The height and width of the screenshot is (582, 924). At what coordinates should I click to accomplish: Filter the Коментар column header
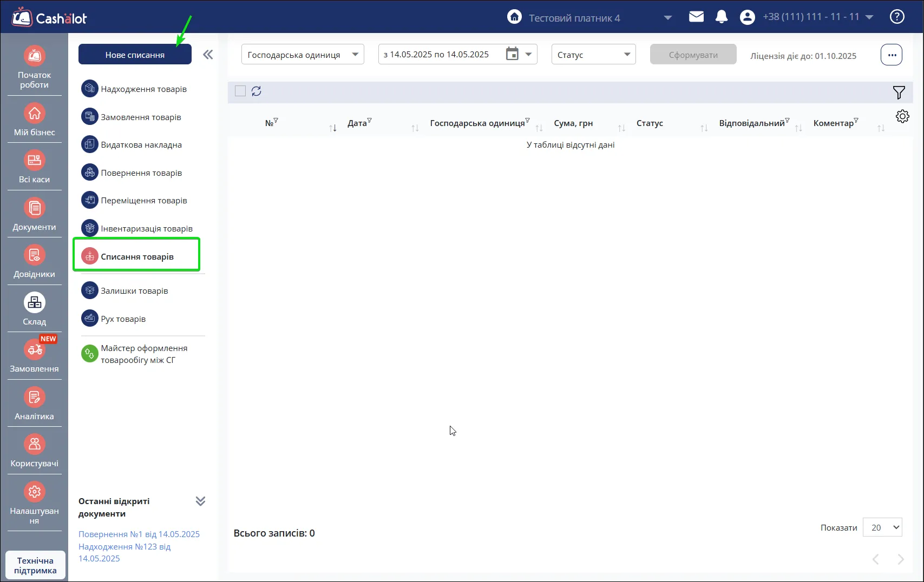pyautogui.click(x=856, y=120)
